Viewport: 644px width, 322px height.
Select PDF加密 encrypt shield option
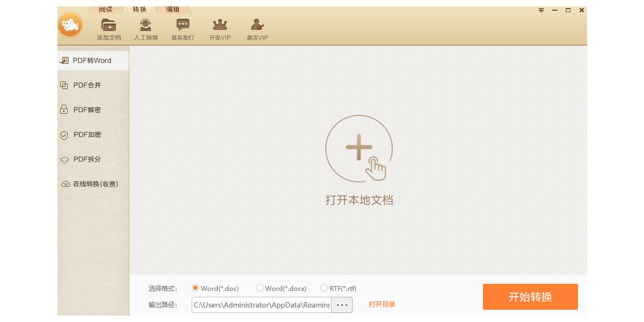tap(87, 135)
